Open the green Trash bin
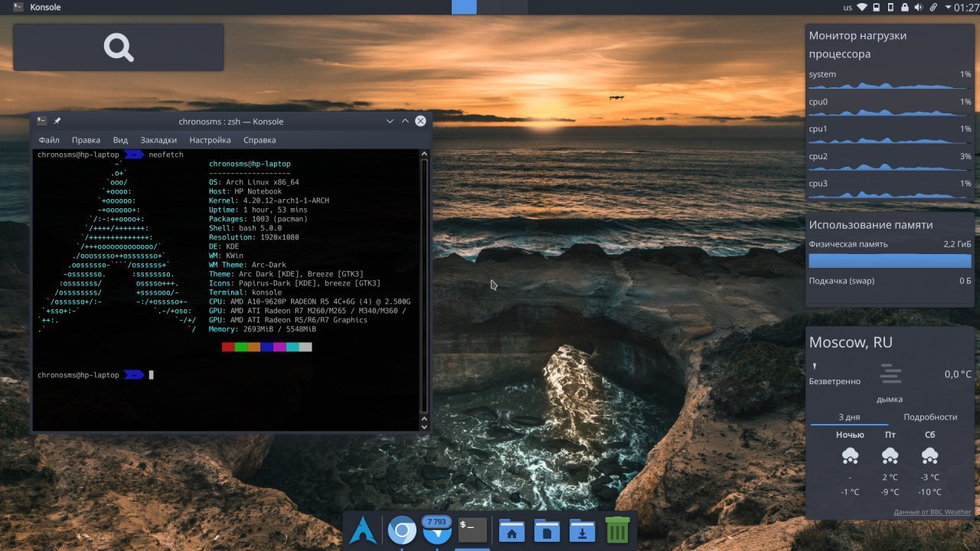 pos(617,530)
